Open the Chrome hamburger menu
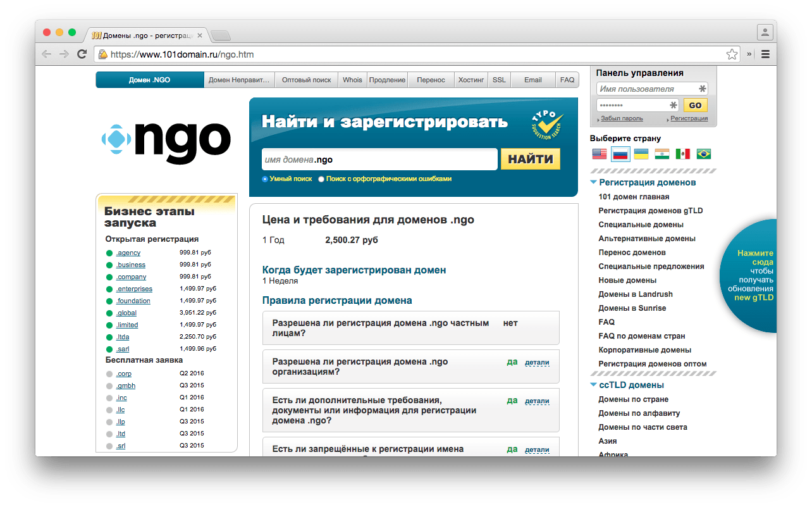The width and height of the screenshot is (812, 507). click(x=765, y=54)
